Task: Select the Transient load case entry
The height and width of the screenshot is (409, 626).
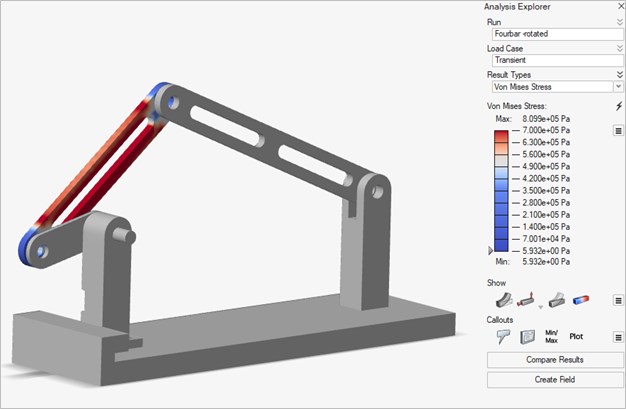Action: 557,60
